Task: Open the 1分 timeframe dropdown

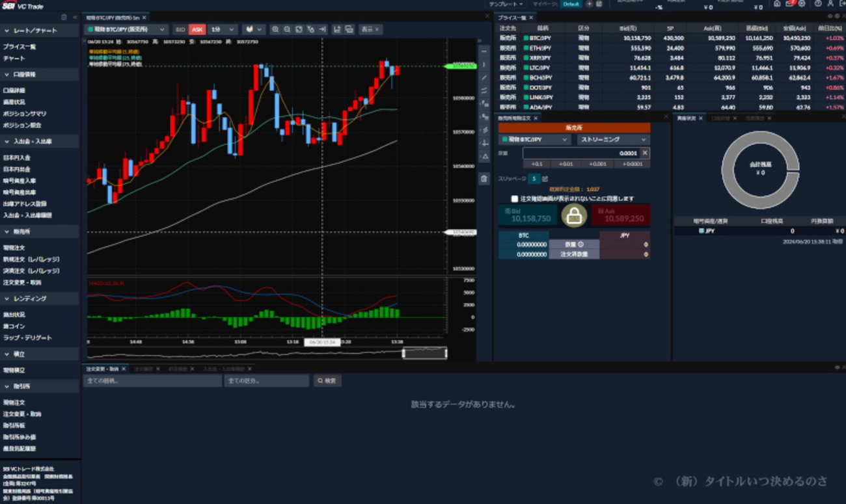Action: [x=223, y=29]
